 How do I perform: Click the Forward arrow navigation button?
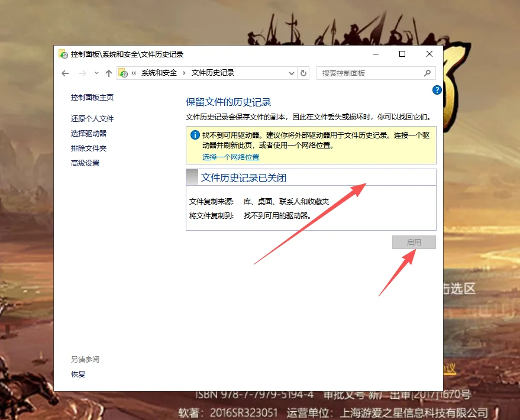[x=83, y=73]
